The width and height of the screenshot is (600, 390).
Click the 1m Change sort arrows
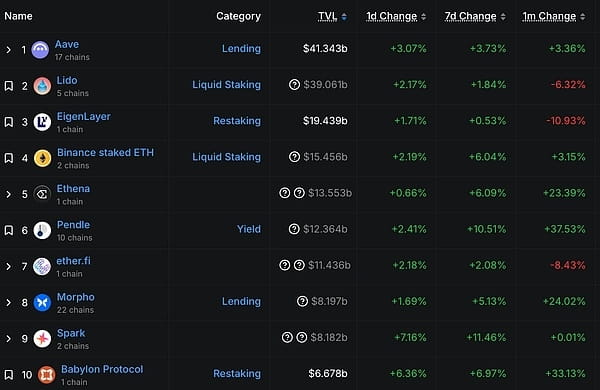tap(582, 16)
